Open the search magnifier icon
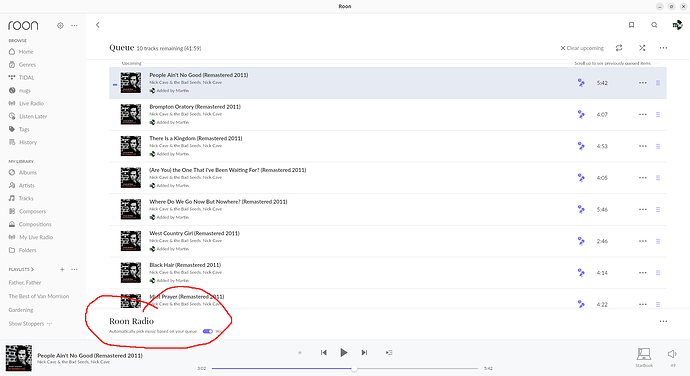Image resolution: width=690 pixels, height=376 pixels. click(x=654, y=25)
